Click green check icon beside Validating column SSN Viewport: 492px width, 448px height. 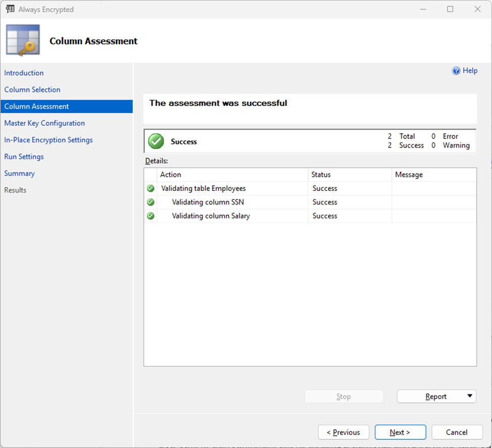pos(150,202)
